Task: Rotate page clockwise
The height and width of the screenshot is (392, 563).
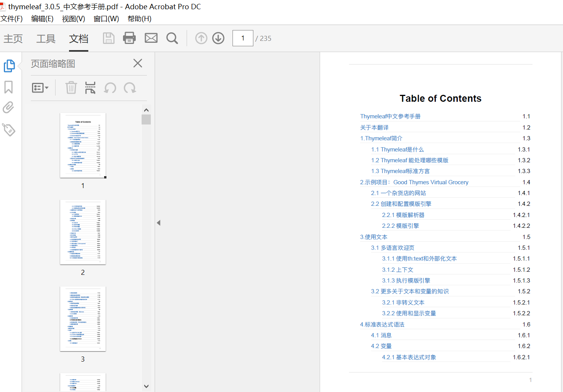Action: [x=130, y=88]
